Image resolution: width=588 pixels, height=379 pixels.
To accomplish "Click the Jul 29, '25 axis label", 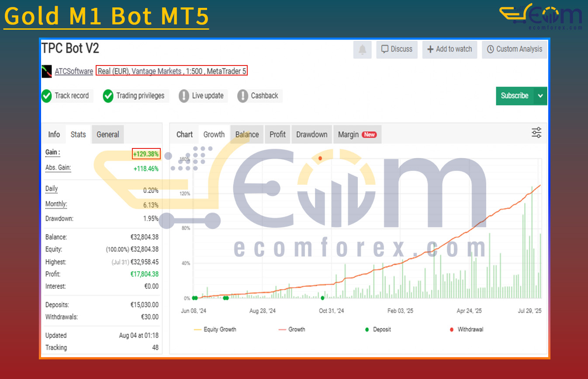I will 529,311.
